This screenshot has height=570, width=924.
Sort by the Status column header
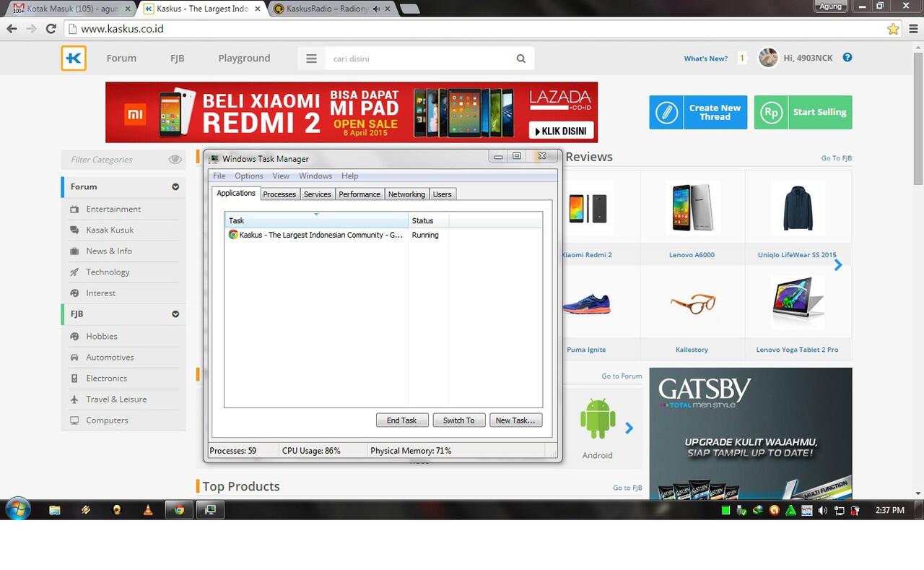click(x=428, y=220)
